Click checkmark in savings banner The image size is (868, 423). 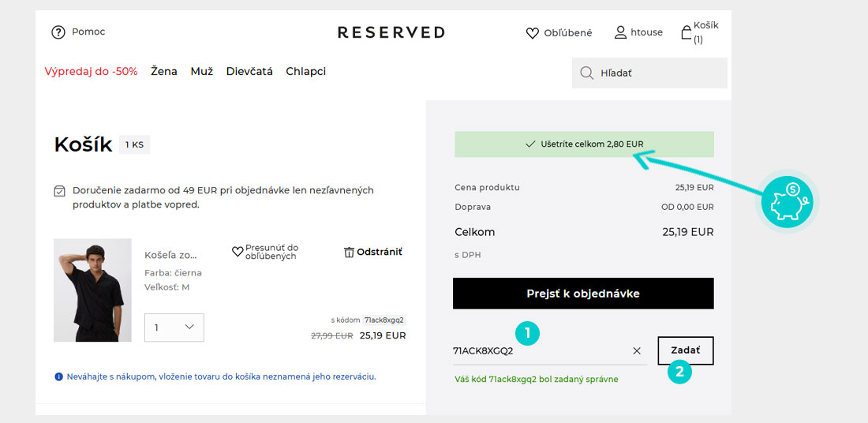529,144
